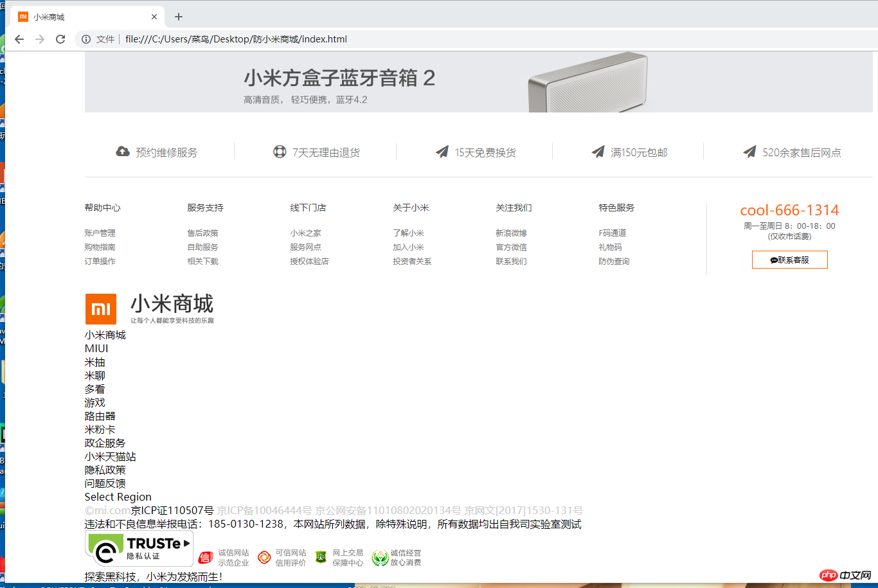Click the TRUSTe 隐私认证 badge

click(139, 548)
